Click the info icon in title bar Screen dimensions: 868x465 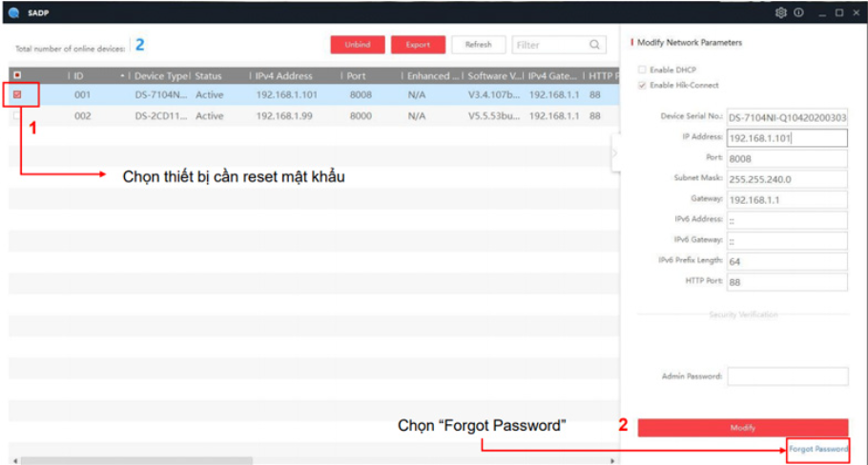tap(798, 12)
